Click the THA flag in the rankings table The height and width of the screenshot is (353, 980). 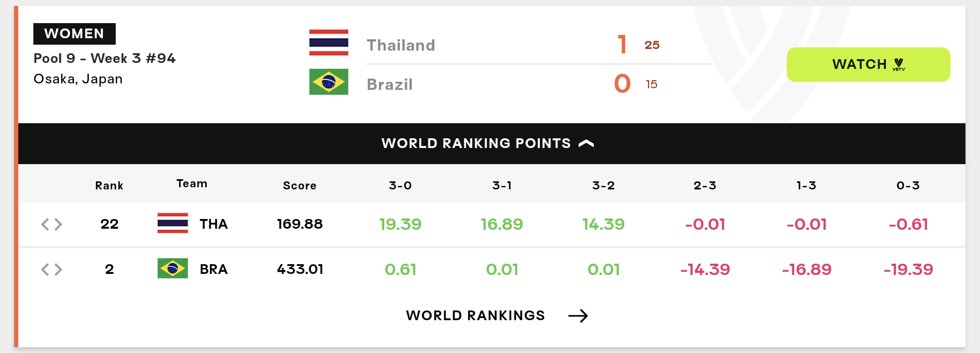pos(173,223)
